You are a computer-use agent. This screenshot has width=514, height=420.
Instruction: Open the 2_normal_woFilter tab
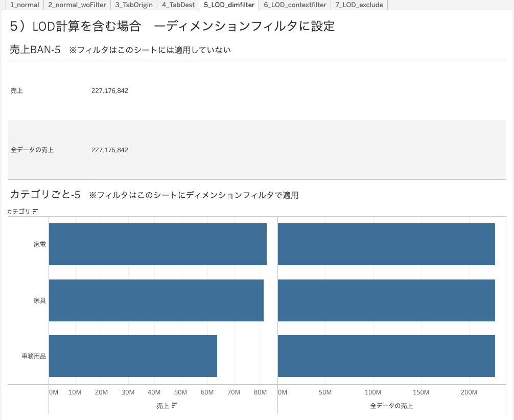77,5
